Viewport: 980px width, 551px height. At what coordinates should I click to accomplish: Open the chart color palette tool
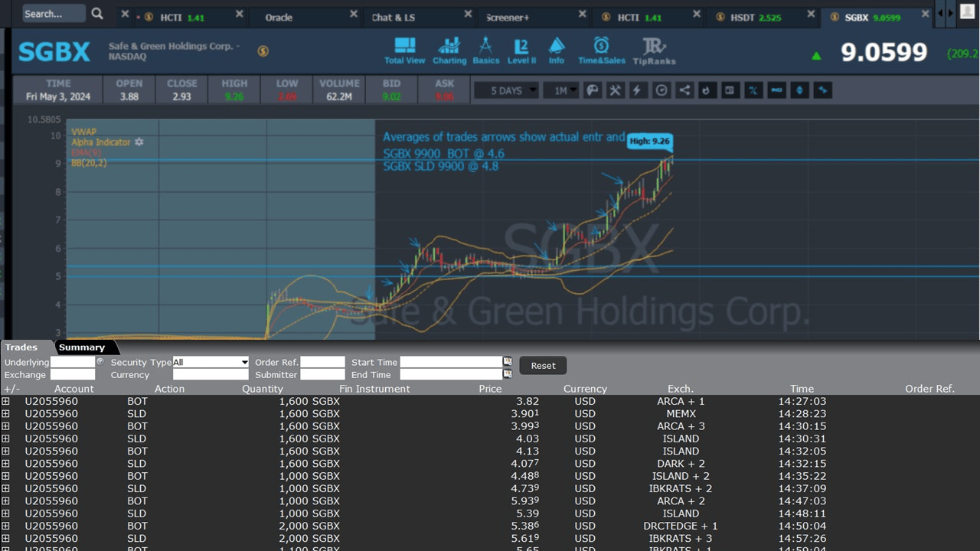[592, 90]
